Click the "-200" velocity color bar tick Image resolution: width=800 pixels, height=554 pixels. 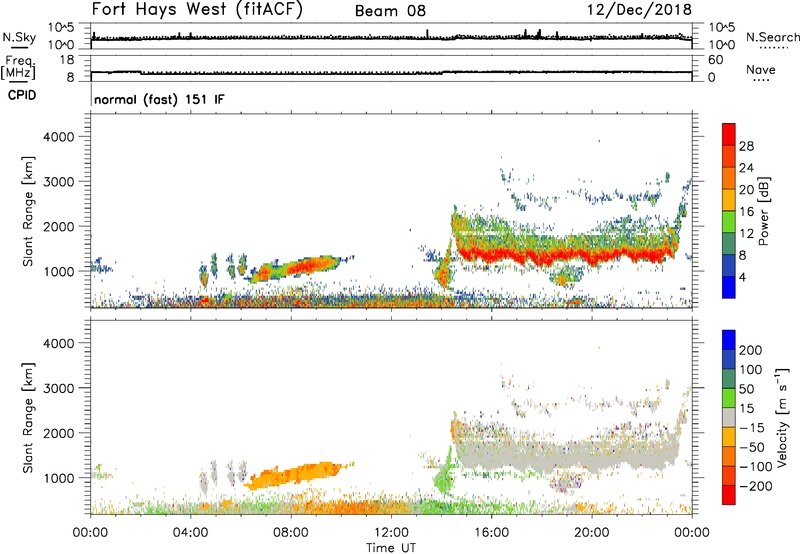pyautogui.click(x=756, y=486)
